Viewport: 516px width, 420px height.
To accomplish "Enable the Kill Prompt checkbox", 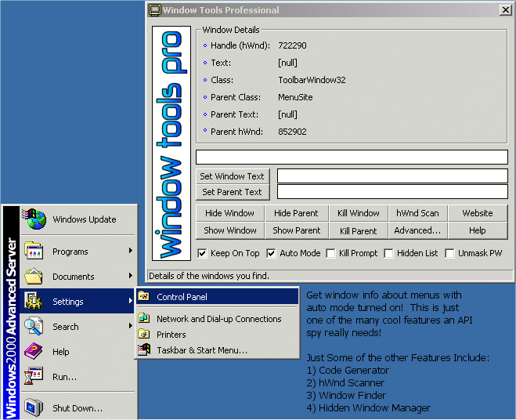I will pyautogui.click(x=331, y=254).
